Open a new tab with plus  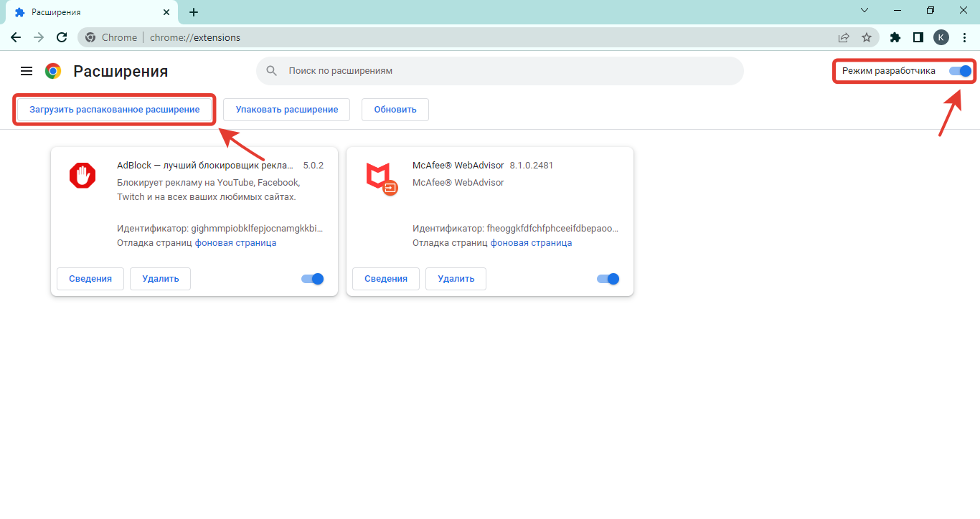[x=194, y=12]
